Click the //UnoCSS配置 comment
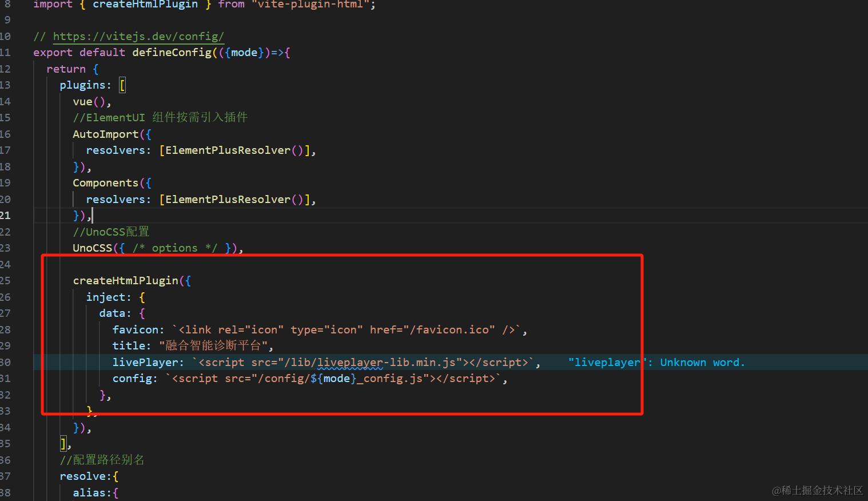The image size is (868, 501). point(111,232)
